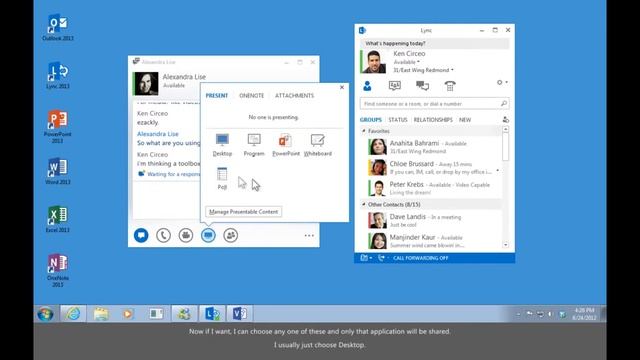The width and height of the screenshot is (640, 360).
Task: Click the Windows Start button
Action: pyautogui.click(x=45, y=314)
